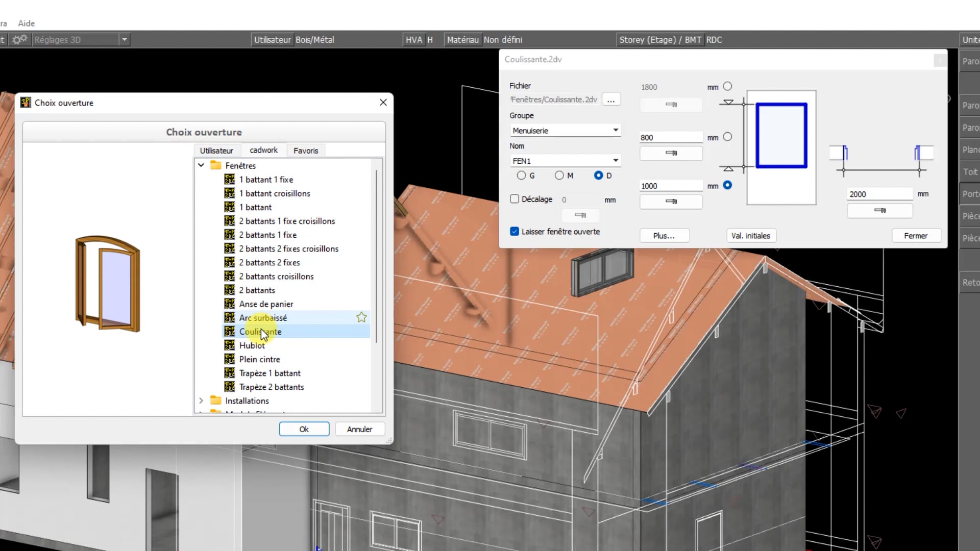Expand the Installations folder tree
Image resolution: width=980 pixels, height=551 pixels.
click(x=201, y=400)
